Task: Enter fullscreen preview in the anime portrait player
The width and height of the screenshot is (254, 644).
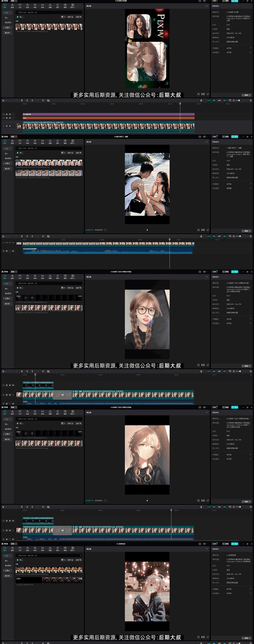Action: 208,500
